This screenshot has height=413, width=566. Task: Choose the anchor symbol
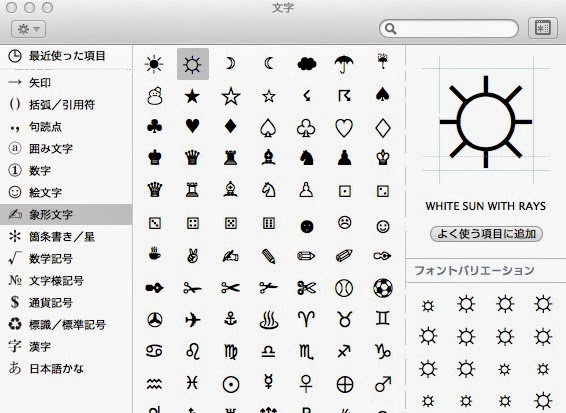click(x=230, y=319)
